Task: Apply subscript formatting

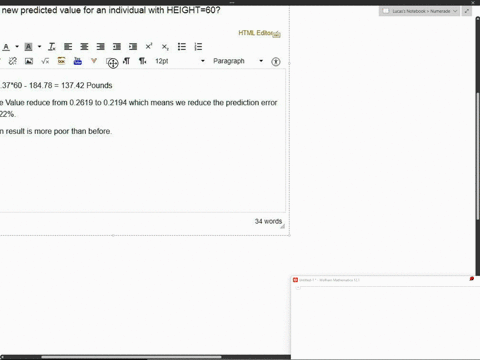Action: (x=165, y=47)
